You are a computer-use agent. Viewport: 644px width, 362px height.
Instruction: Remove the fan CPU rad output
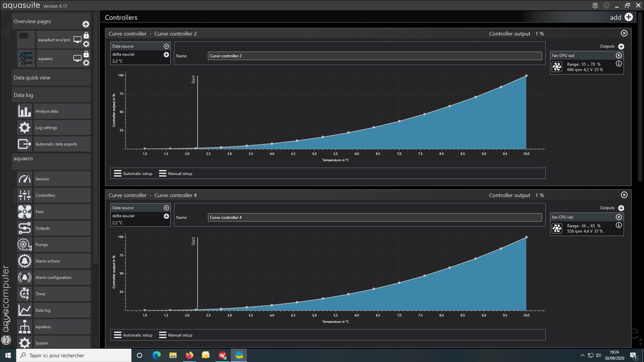[x=619, y=217]
